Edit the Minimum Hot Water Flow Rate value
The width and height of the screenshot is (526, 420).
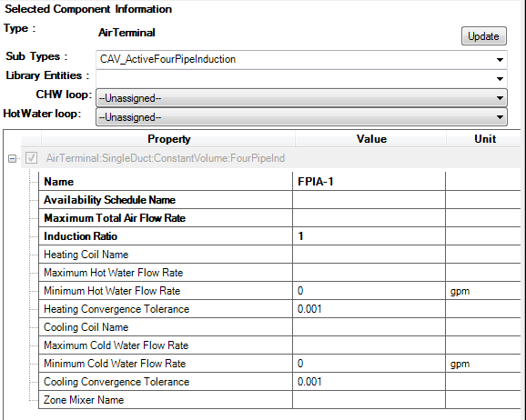click(369, 291)
